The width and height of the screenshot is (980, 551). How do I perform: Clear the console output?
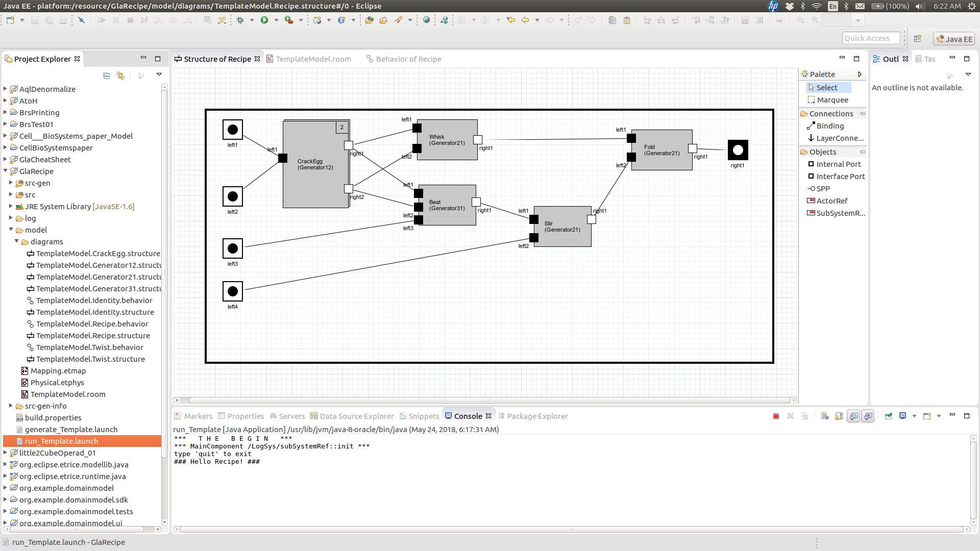pos(825,416)
